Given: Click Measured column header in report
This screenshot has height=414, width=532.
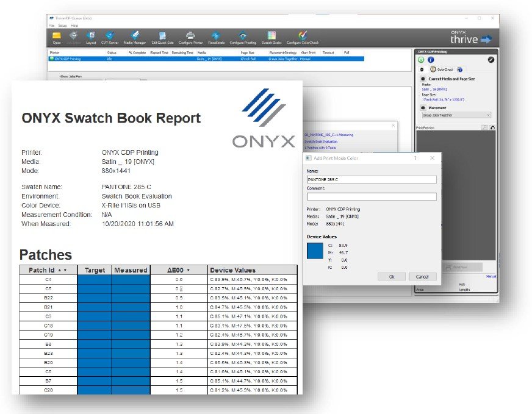Looking at the screenshot, I should coord(131,270).
